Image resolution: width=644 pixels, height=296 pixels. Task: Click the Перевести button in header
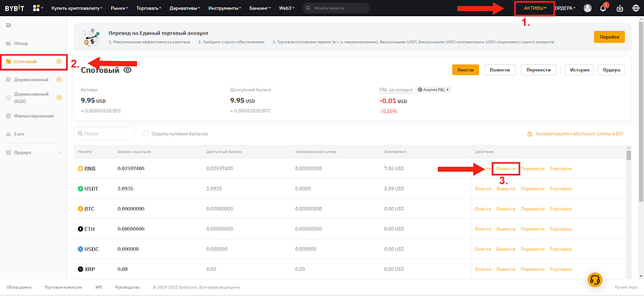click(539, 70)
